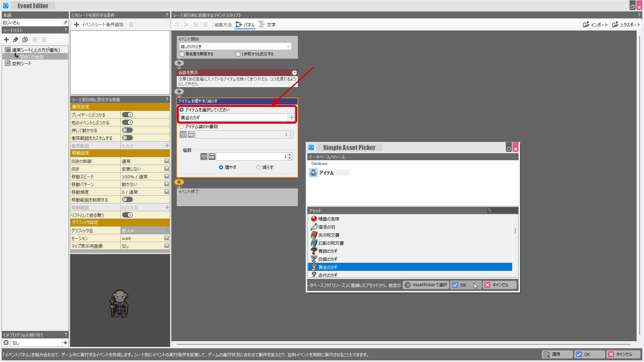Toggle 他のイベントとぶつかる switch
The height and width of the screenshot is (362, 644).
click(127, 122)
